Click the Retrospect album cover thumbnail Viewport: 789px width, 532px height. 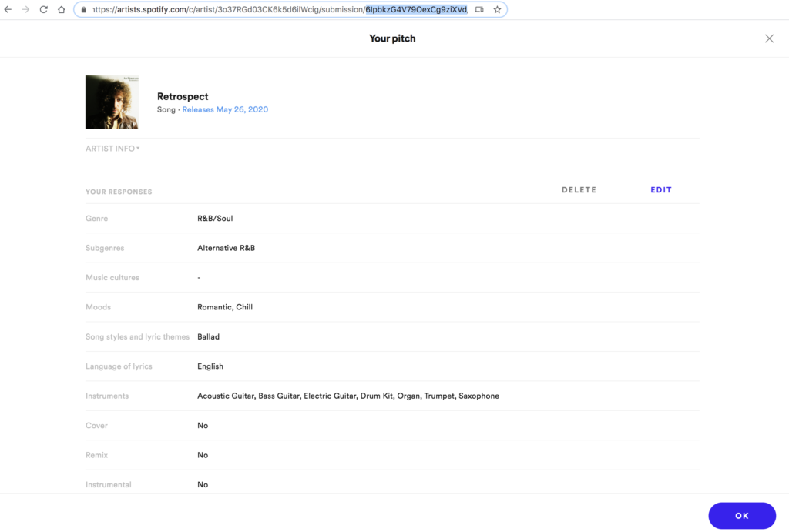click(112, 102)
